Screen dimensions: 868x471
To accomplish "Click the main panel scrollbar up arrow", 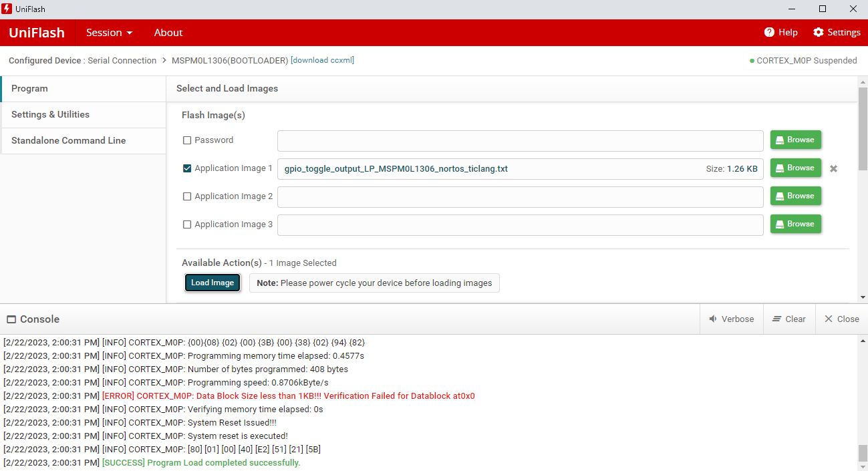I will (863, 82).
